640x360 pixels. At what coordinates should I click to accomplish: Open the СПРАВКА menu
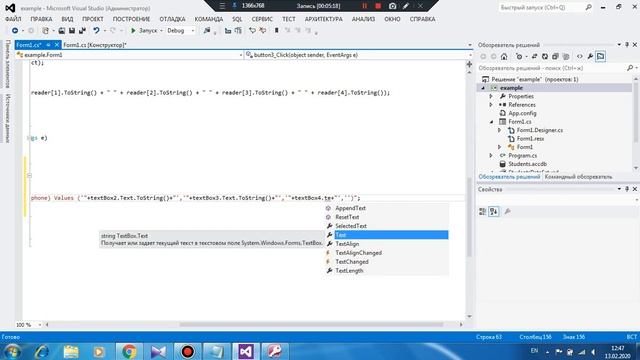pos(422,19)
